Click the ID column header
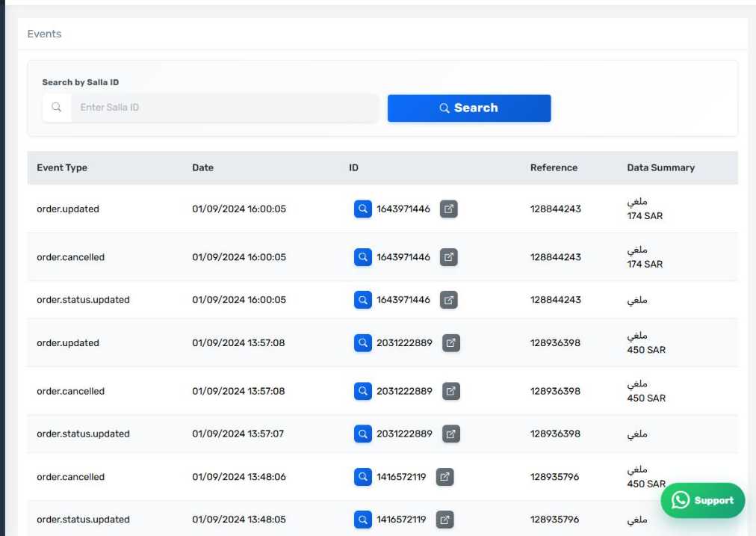This screenshot has height=536, width=756. tap(353, 168)
